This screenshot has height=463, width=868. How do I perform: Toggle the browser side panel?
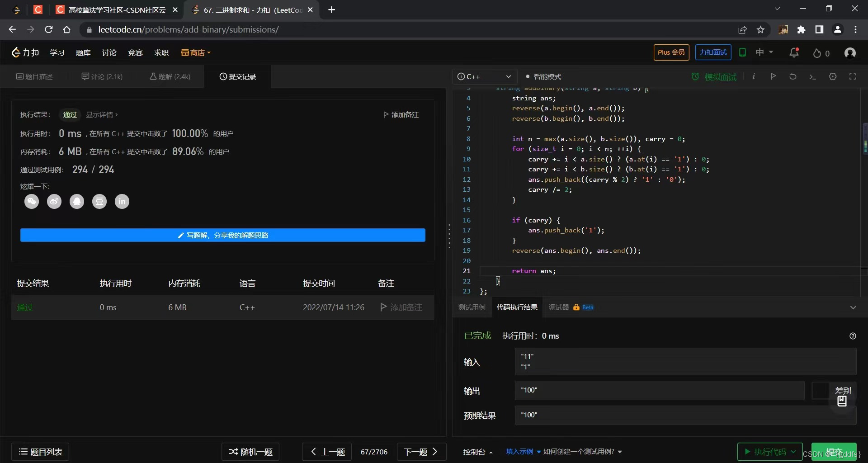[819, 29]
